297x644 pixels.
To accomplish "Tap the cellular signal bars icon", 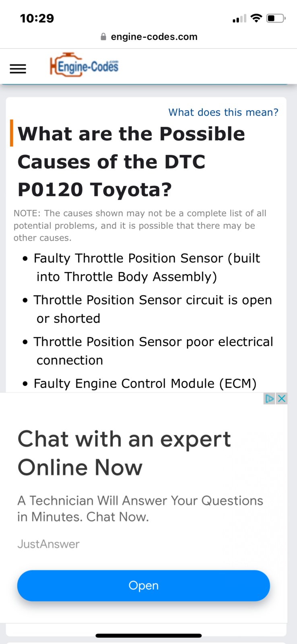I will pyautogui.click(x=239, y=19).
